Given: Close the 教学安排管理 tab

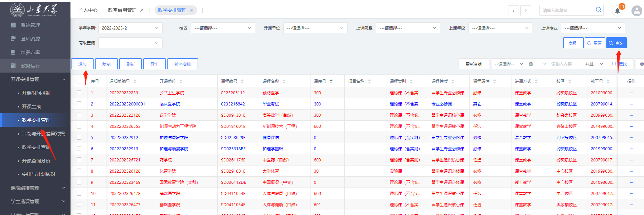Looking at the screenshot, I should click(x=192, y=10).
